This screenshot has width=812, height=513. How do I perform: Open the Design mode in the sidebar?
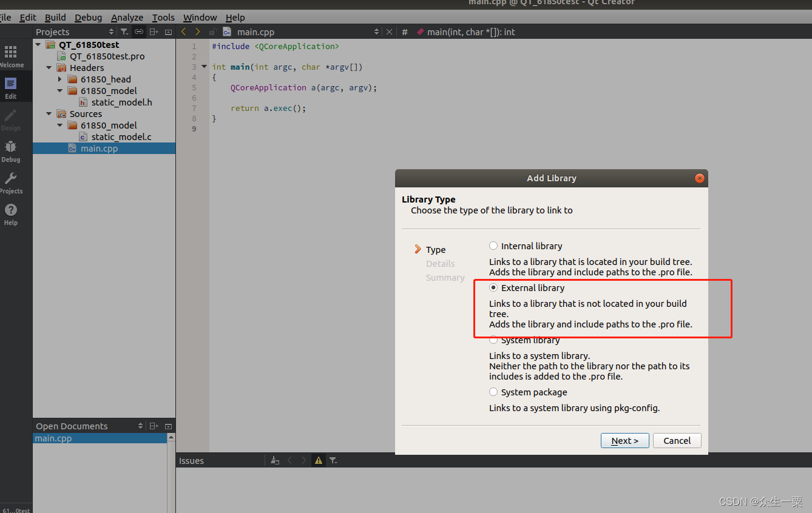click(11, 119)
